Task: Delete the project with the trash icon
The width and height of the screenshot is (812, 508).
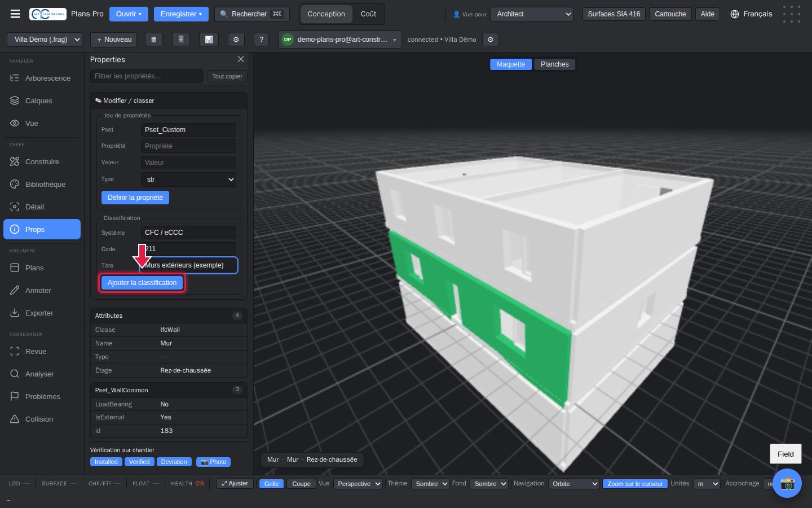Action: point(153,40)
